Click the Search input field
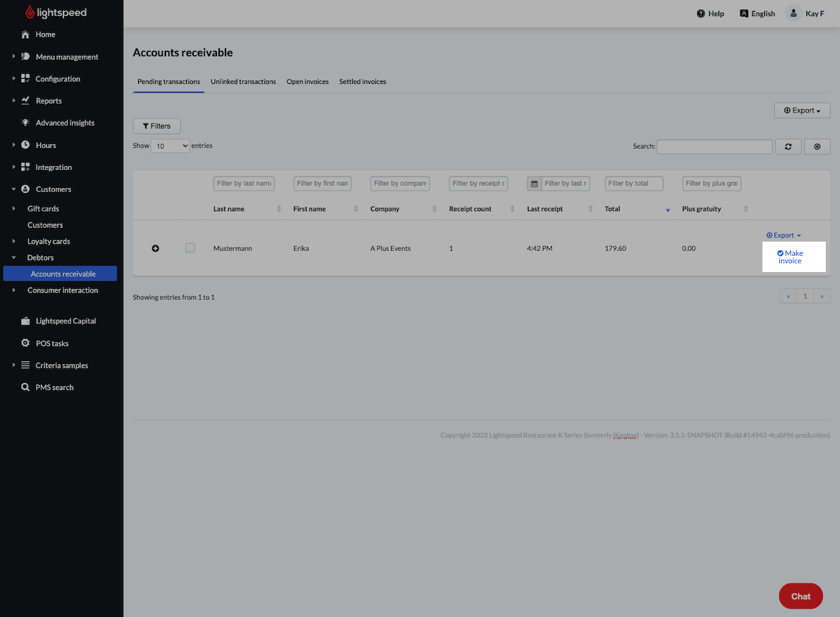The height and width of the screenshot is (617, 840). [x=714, y=147]
